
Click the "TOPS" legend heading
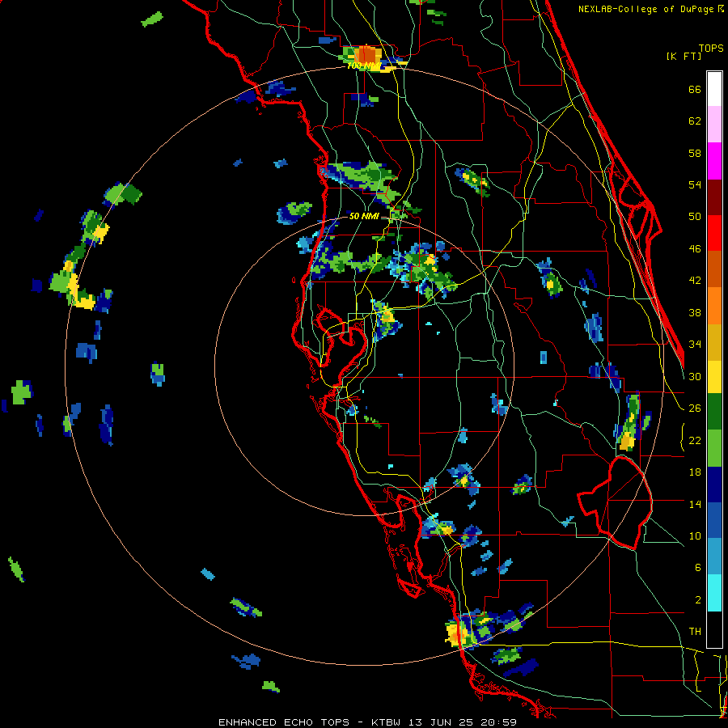[711, 49]
